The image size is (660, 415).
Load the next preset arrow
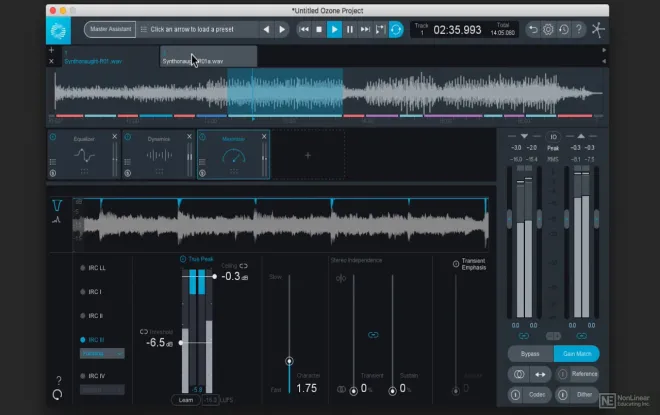282,29
